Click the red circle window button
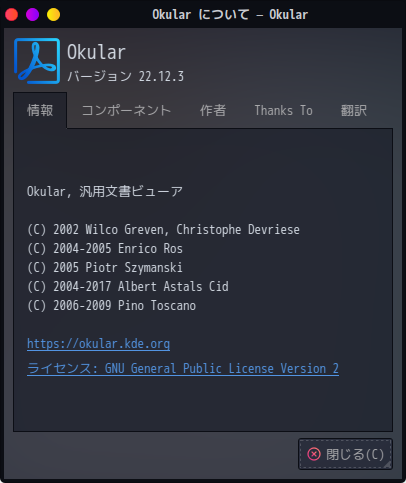The width and height of the screenshot is (406, 483). tap(12, 14)
